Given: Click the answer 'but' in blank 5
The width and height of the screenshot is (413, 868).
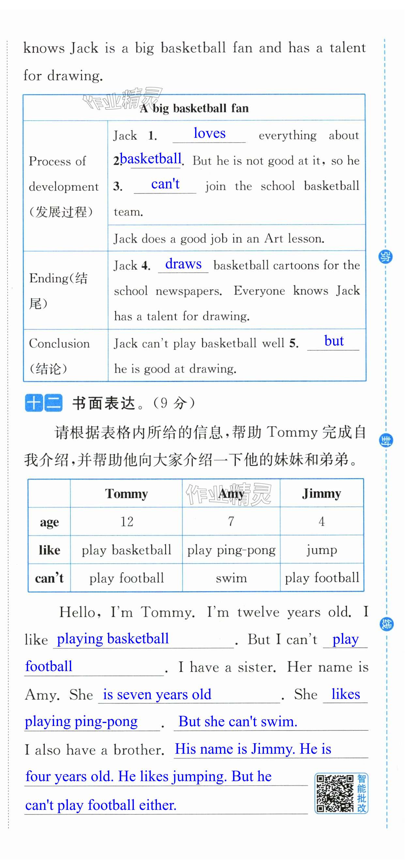Looking at the screenshot, I should (334, 341).
